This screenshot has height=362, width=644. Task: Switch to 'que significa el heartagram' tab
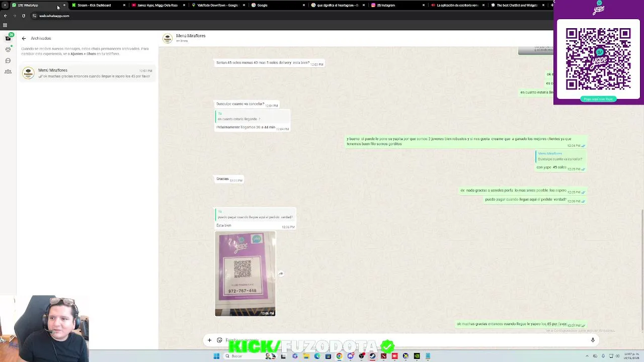[337, 5]
